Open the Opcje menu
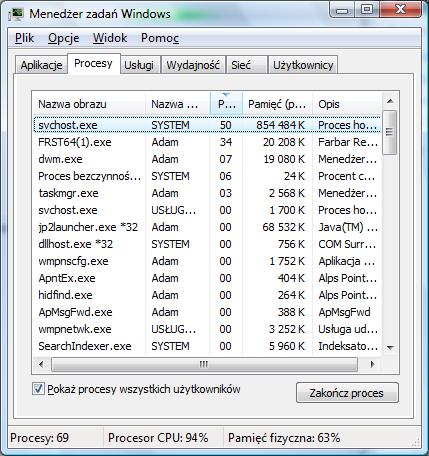The width and height of the screenshot is (429, 456). [x=64, y=38]
